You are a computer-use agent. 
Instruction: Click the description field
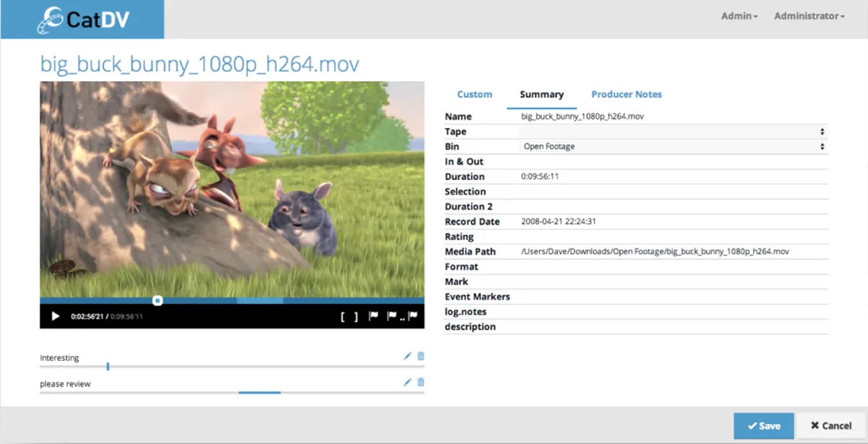point(672,327)
